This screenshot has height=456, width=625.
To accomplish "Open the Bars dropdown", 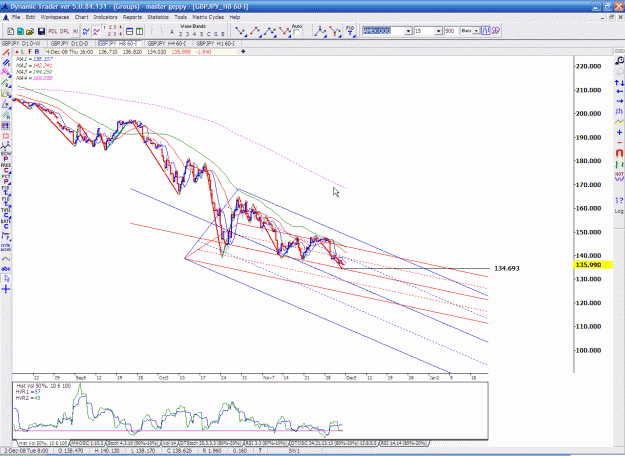I will pos(476,31).
